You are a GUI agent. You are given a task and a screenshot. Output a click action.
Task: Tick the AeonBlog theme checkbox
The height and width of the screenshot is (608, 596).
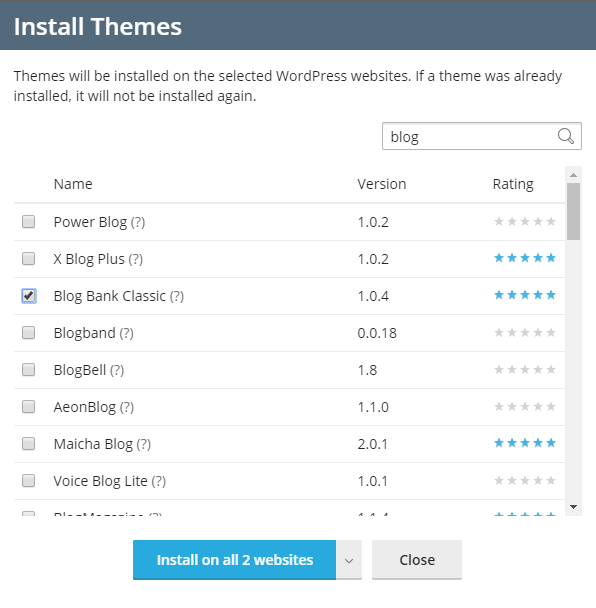[x=28, y=407]
